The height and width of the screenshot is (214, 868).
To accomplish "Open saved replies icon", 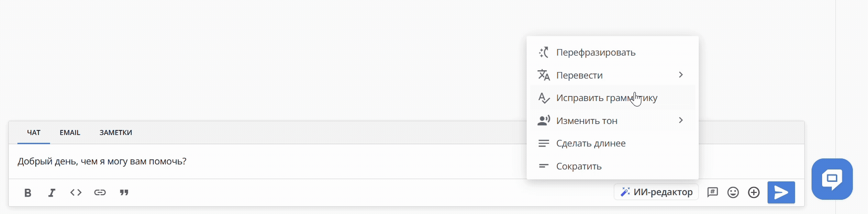I will [712, 192].
